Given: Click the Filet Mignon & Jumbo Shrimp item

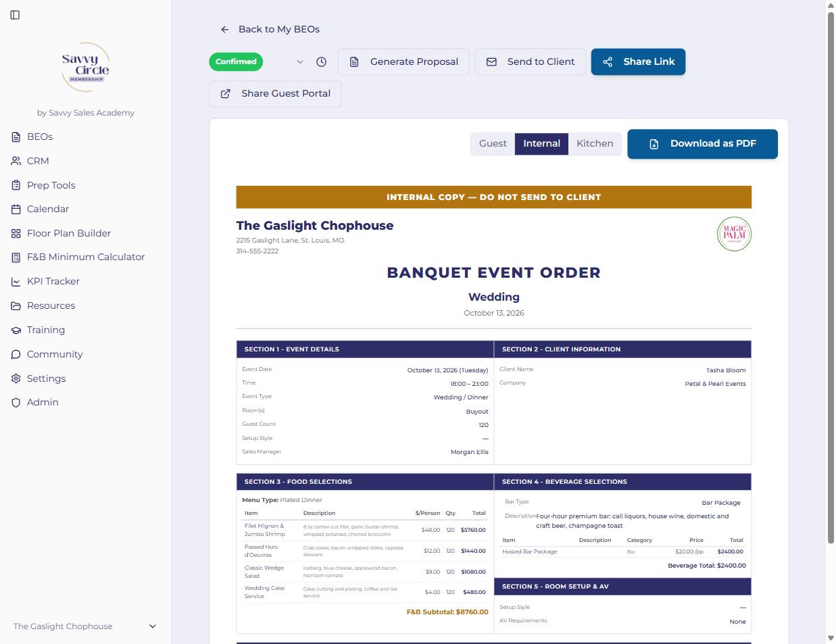Looking at the screenshot, I should (265, 530).
